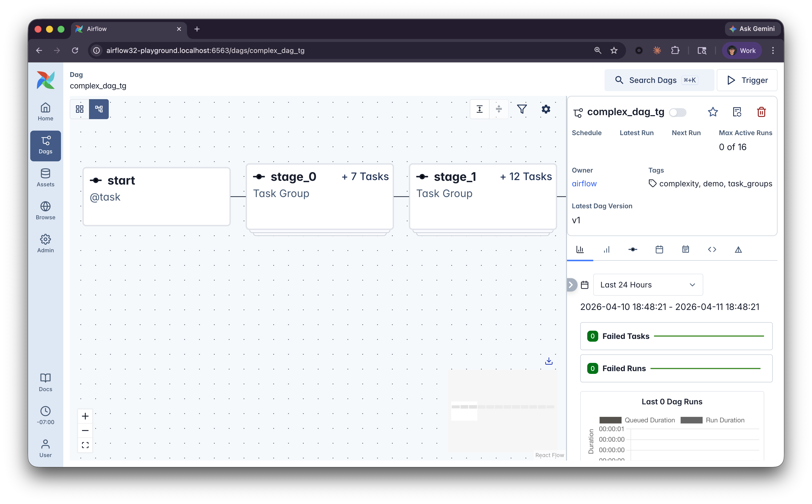
Task: Open the Failed Tasks card
Action: pos(676,336)
